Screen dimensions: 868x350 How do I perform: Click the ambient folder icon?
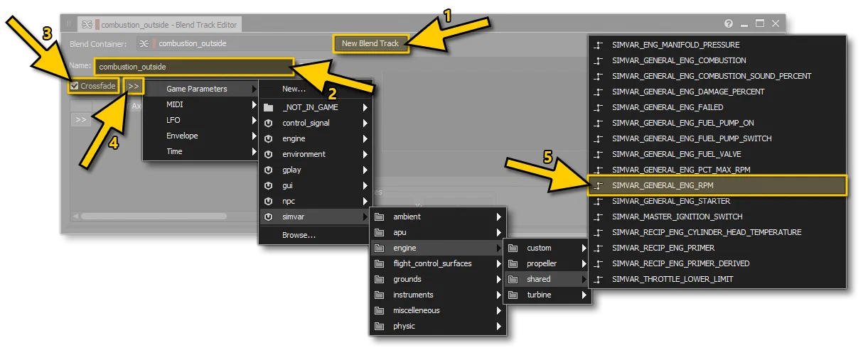(x=379, y=217)
